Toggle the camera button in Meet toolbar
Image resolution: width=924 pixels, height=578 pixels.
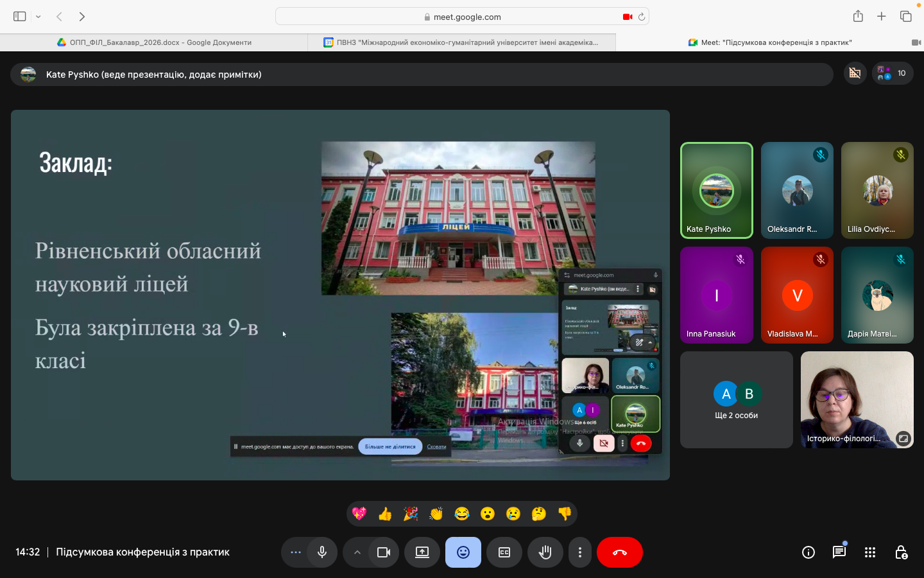click(384, 552)
